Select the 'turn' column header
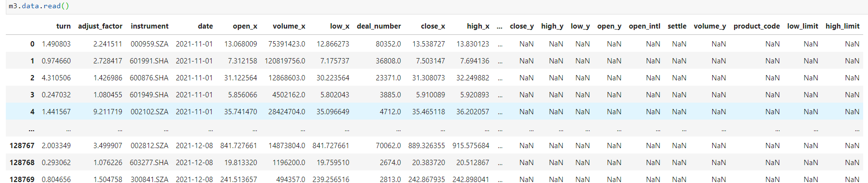 (x=64, y=26)
